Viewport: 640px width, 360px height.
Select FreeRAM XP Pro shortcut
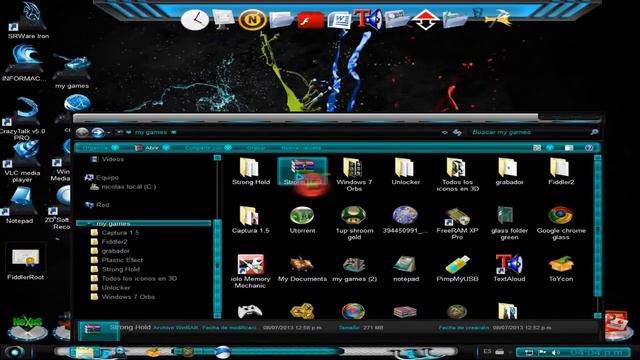pyautogui.click(x=457, y=223)
